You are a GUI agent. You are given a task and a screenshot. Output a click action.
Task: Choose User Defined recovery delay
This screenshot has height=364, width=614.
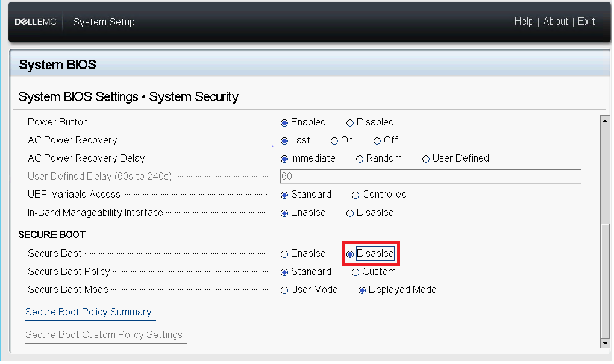(425, 158)
